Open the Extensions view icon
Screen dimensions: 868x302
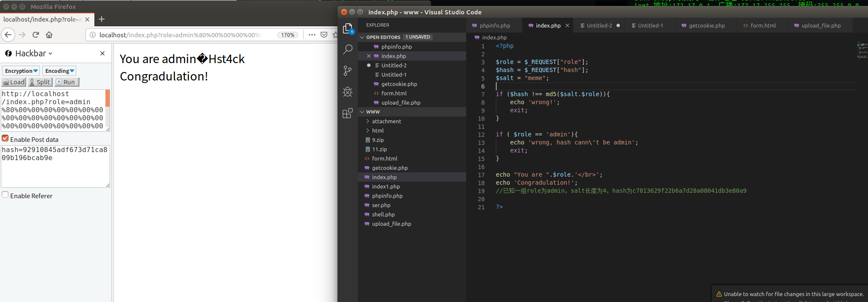tap(348, 113)
